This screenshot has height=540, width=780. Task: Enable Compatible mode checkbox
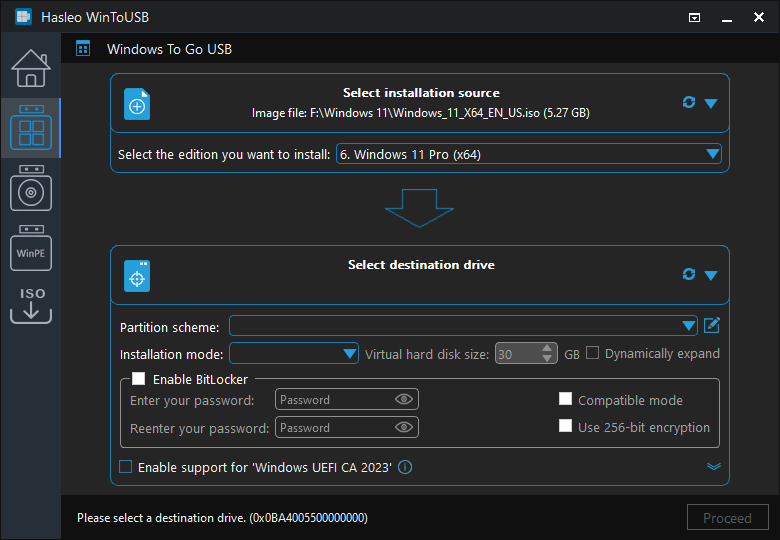(566, 399)
